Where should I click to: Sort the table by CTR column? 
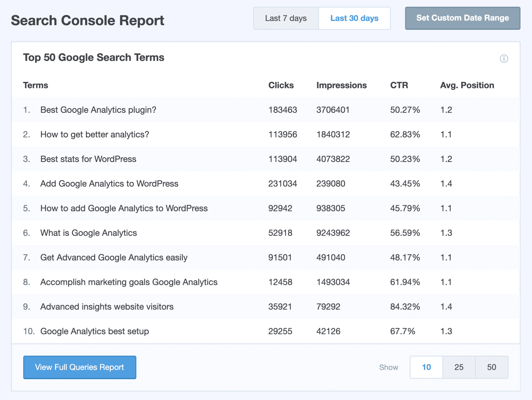(399, 85)
